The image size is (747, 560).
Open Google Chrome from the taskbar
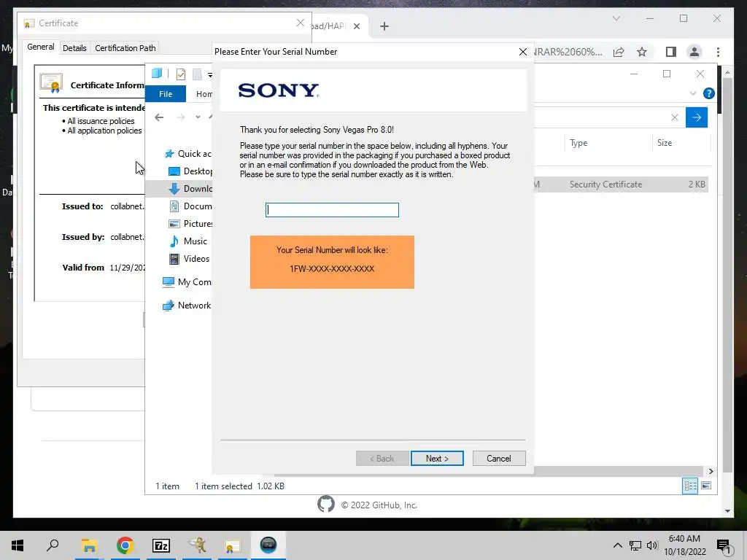[x=125, y=545]
